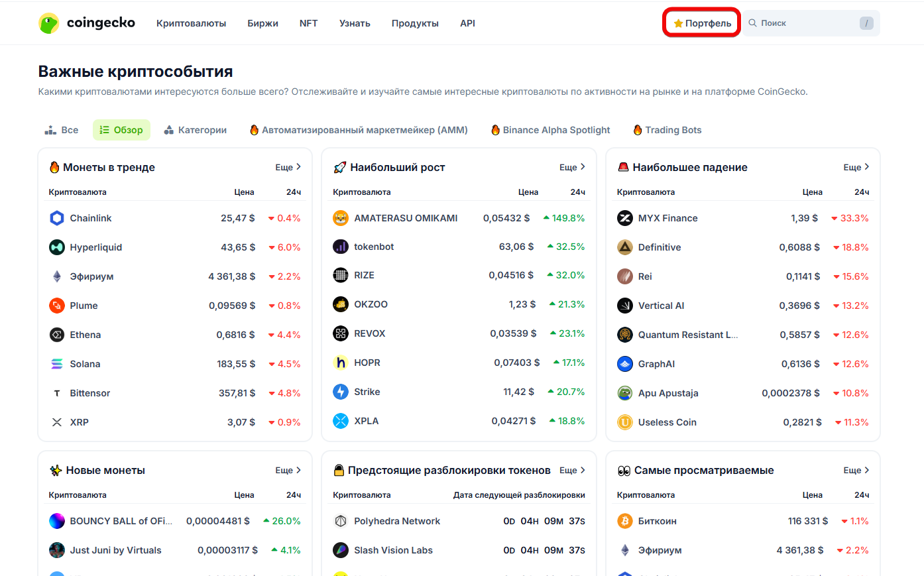
Task: Switch to the Категории tab
Action: (196, 130)
